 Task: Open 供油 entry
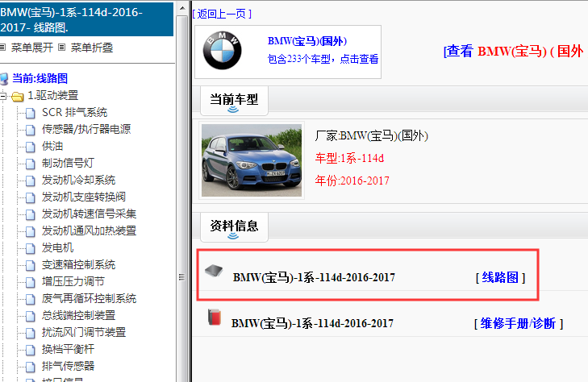52,146
